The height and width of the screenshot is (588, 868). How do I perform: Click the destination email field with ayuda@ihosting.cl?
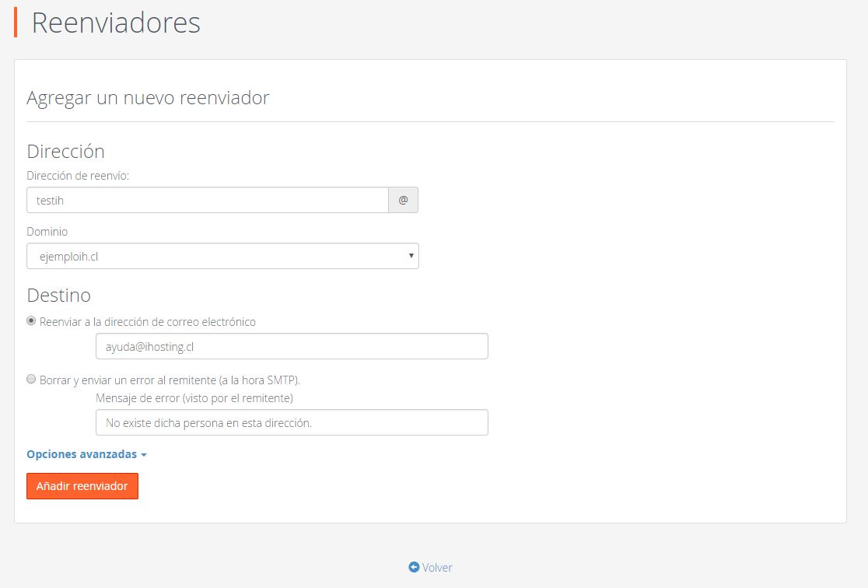coord(292,346)
